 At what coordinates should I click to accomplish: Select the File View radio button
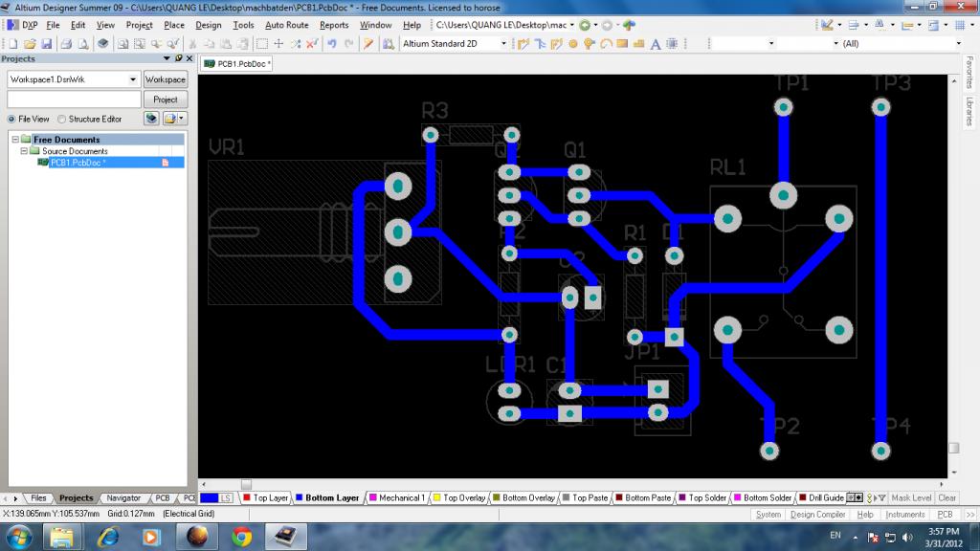click(12, 120)
